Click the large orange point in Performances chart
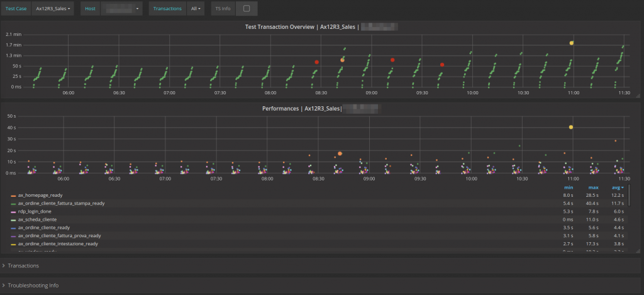This screenshot has width=644, height=295. coord(340,153)
